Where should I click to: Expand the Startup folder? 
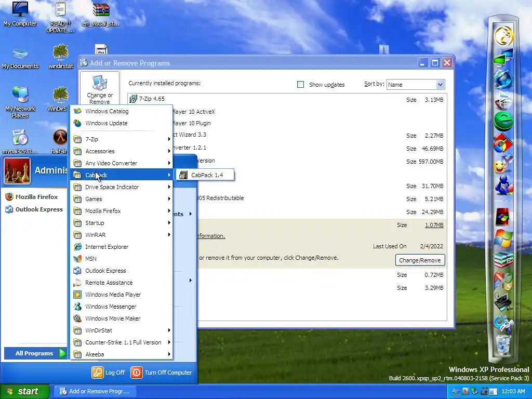coord(122,223)
